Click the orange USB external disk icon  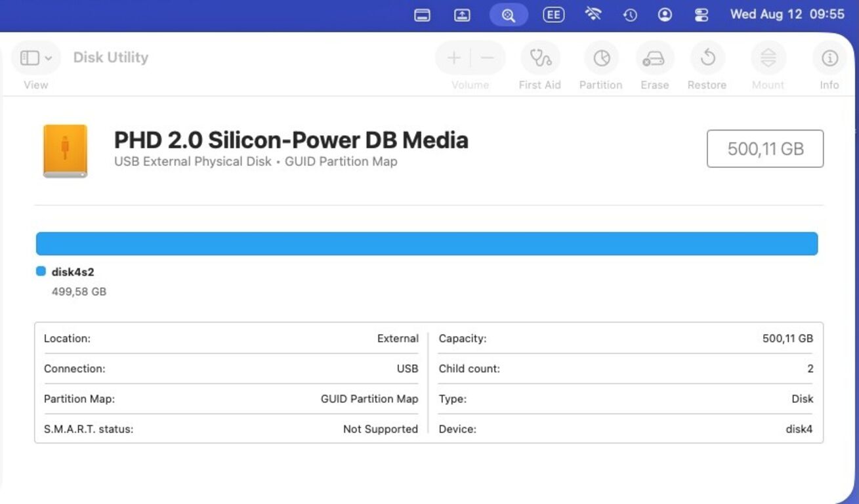click(65, 151)
